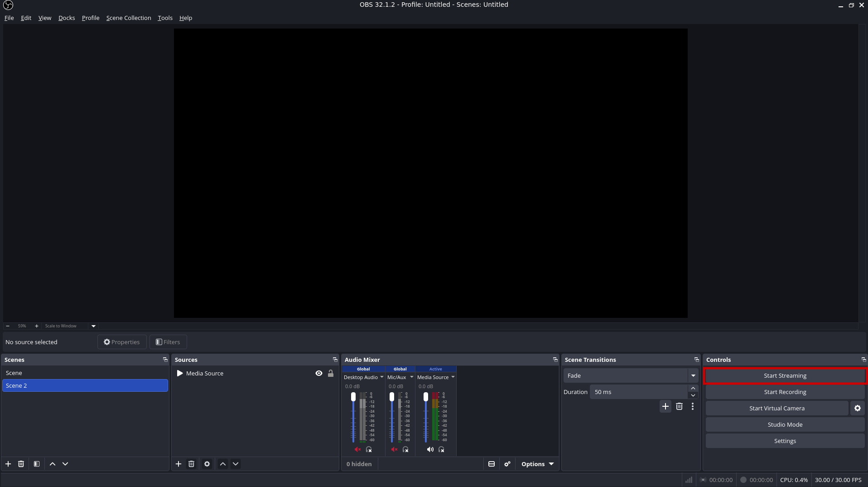Open the Edit menu
The width and height of the screenshot is (868, 487).
[x=26, y=18]
